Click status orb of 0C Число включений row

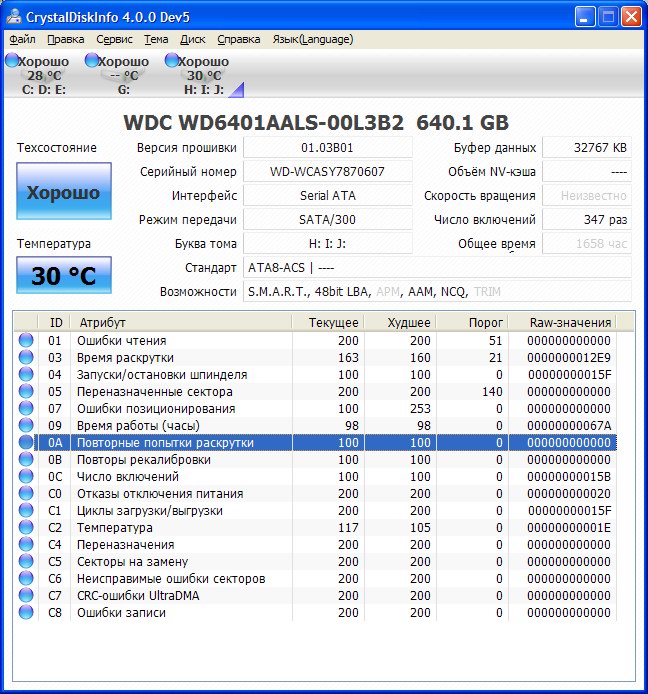(26, 476)
